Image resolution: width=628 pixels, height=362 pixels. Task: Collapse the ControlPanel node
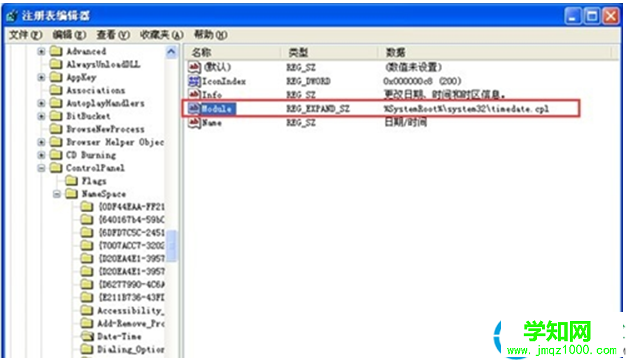41,168
